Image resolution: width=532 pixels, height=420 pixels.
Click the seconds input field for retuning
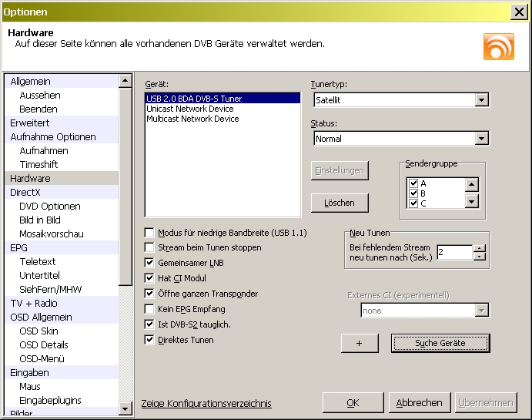453,252
